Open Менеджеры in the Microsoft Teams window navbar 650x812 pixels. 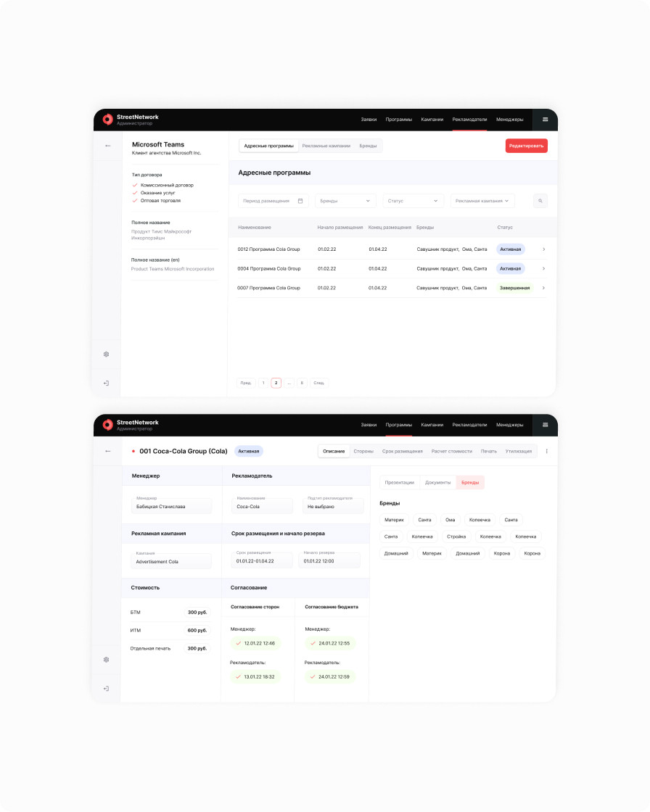[x=509, y=120]
